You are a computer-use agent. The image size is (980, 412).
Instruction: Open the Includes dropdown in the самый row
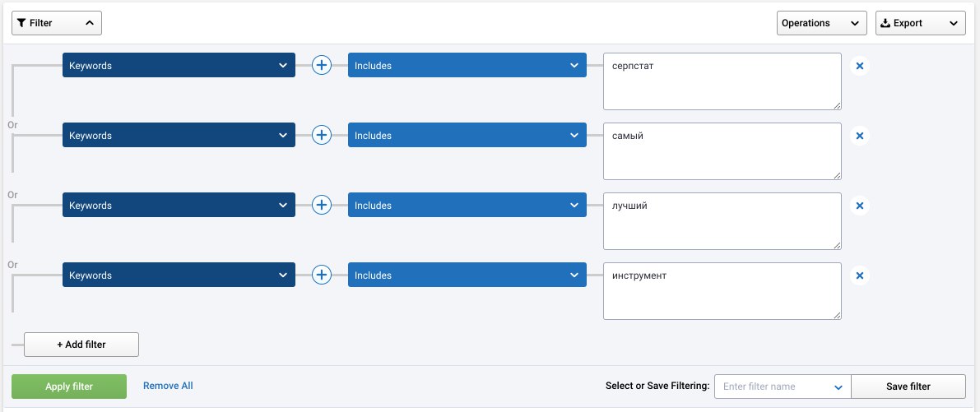tap(467, 135)
